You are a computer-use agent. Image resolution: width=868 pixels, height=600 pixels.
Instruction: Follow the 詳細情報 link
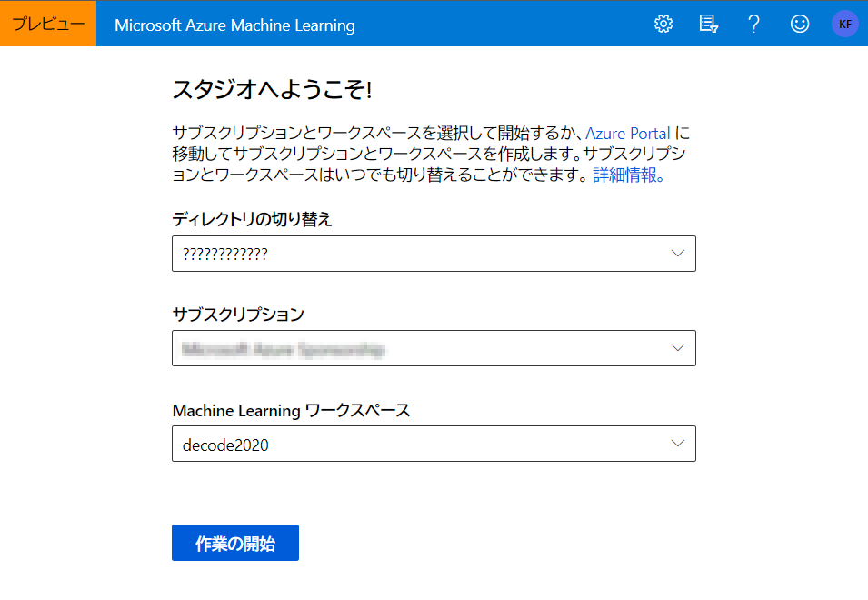tap(628, 175)
